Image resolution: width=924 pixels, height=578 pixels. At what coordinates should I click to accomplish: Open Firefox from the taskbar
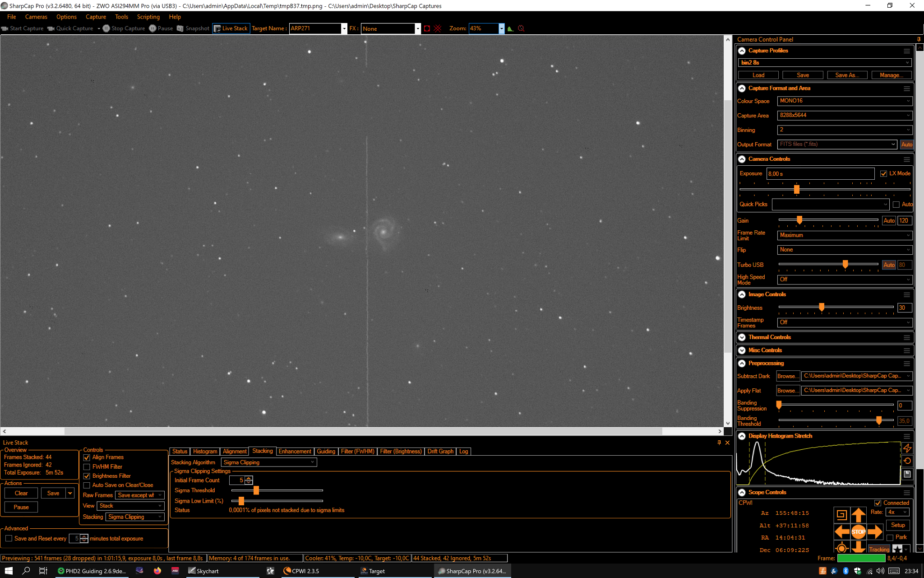[157, 571]
